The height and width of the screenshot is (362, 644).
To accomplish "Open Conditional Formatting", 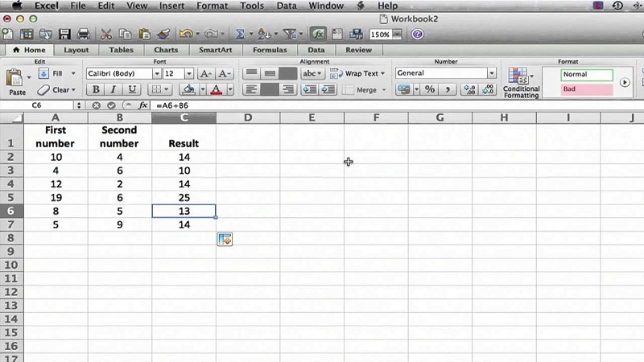I will pyautogui.click(x=521, y=83).
